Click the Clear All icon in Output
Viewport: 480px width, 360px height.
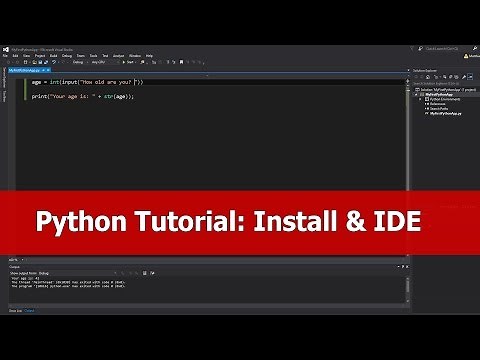coord(145,273)
